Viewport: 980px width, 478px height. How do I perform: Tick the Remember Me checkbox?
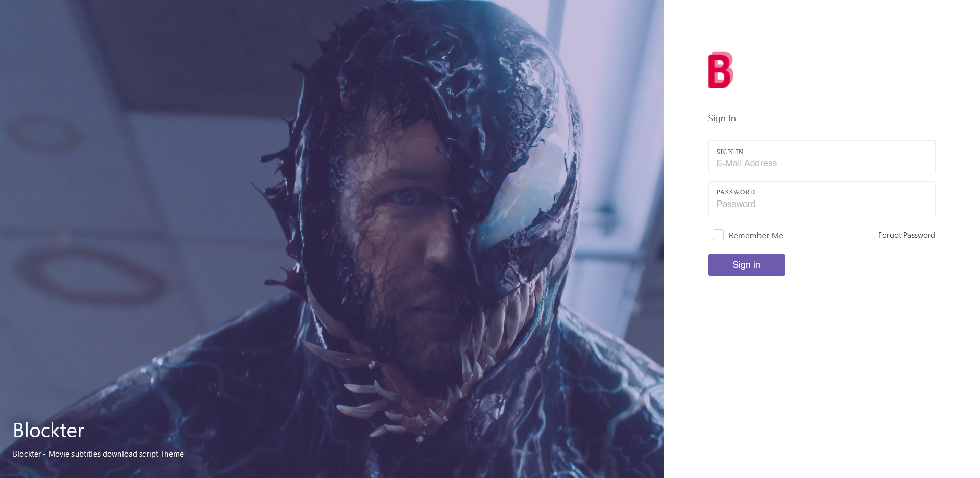coord(718,235)
